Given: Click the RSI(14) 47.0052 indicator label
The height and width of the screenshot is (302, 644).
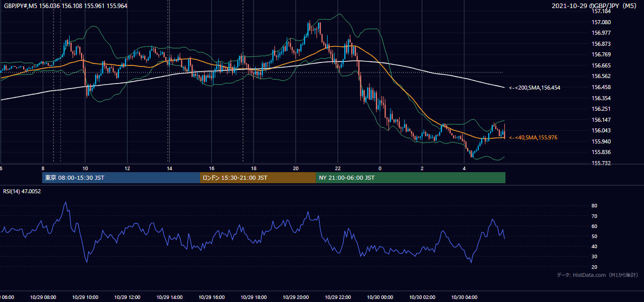Looking at the screenshot, I should 22,191.
